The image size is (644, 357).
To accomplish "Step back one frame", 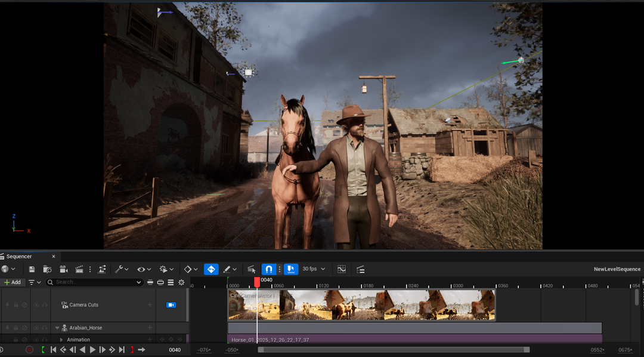I will click(x=73, y=350).
